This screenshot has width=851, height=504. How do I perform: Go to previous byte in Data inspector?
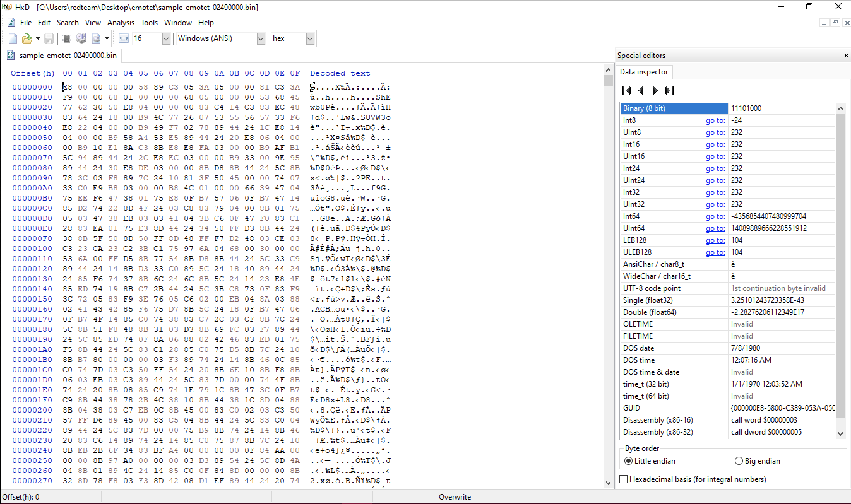tap(641, 90)
